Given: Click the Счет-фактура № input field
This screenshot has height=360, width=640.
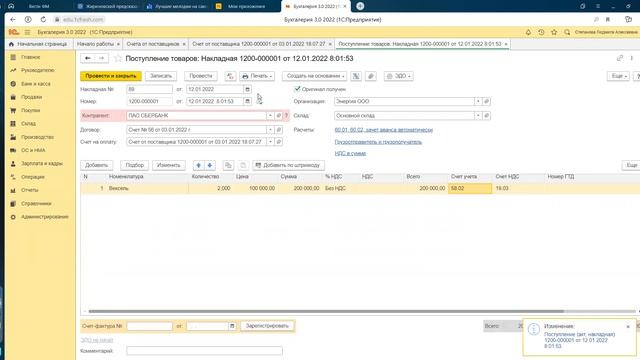Looking at the screenshot, I should [x=149, y=326].
